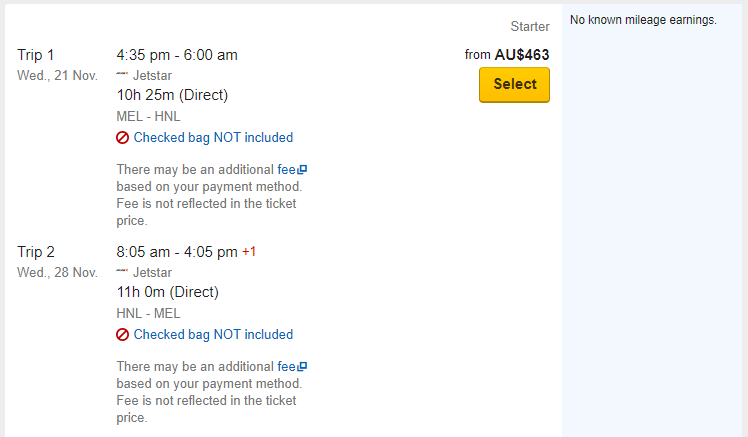
Task: Click the 8:05 am - 4:05 pm flight time
Action: point(177,252)
